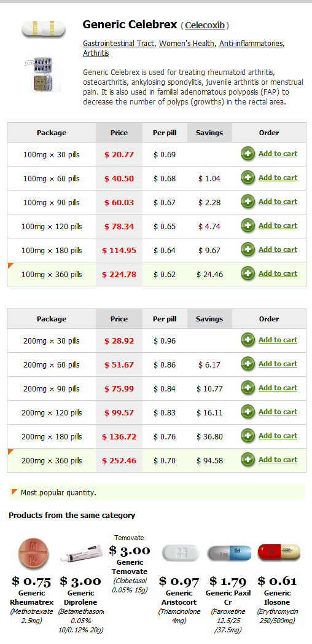Viewport: 312px width, 644px height.
Task: Add 200mg × 90 pills to cart
Action: [x=278, y=388]
